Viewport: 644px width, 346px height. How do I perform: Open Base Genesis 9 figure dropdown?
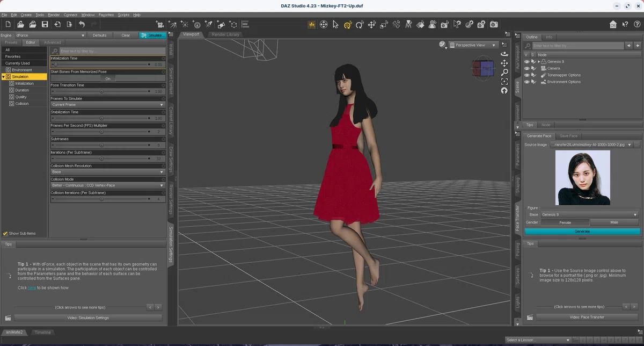[x=589, y=215]
